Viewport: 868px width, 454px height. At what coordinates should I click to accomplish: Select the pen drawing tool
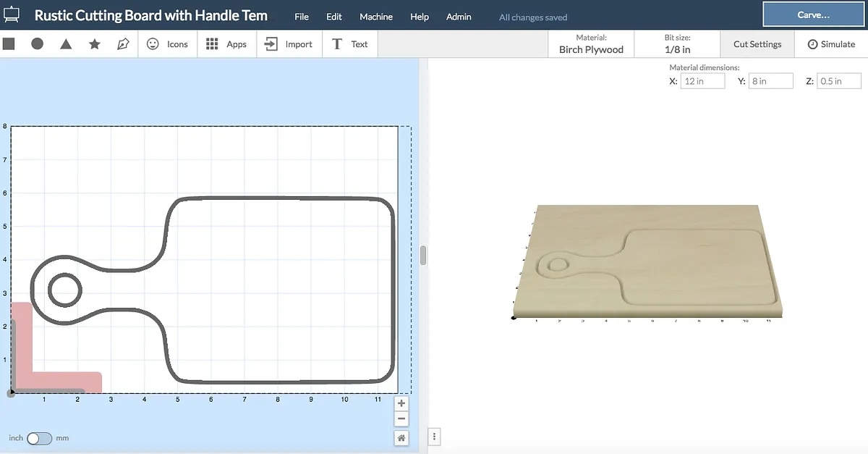pyautogui.click(x=123, y=44)
